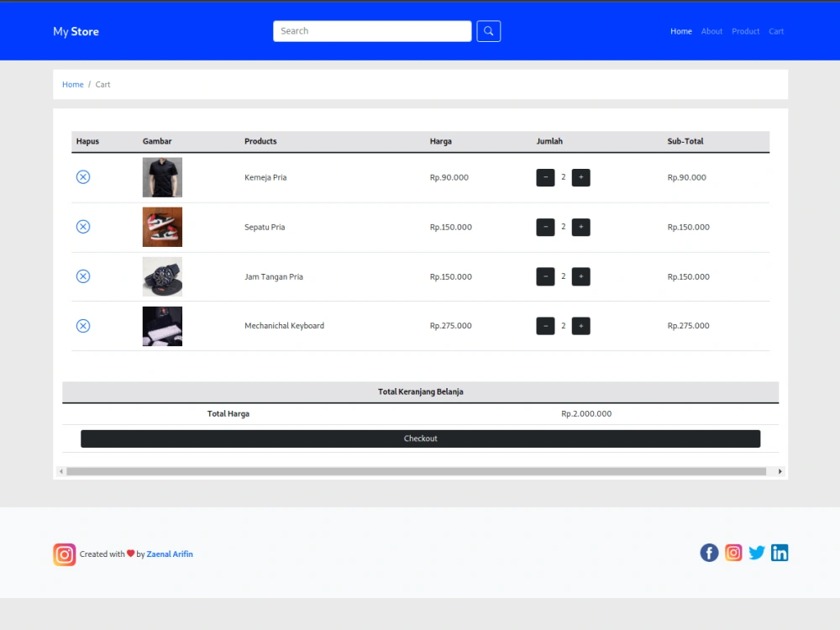Visit the Zaenal Arifin link

(170, 554)
